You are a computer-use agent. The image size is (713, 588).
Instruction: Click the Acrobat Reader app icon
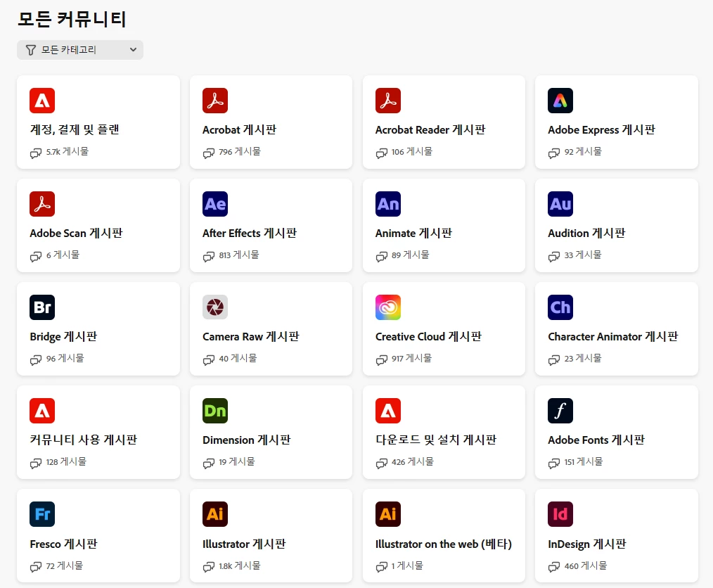pos(388,101)
